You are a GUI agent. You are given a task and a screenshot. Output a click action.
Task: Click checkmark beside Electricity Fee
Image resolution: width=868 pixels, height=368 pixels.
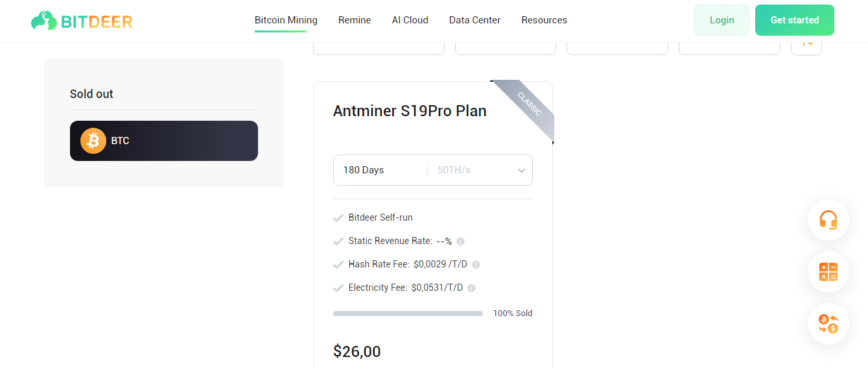point(338,288)
